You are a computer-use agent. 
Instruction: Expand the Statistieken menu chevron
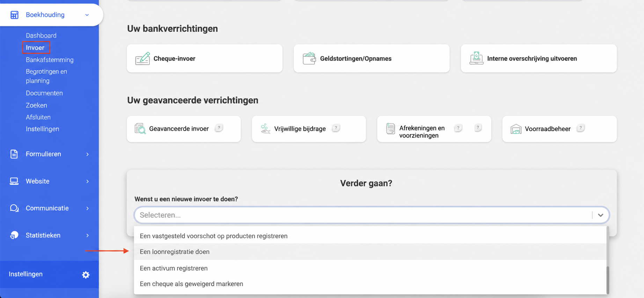[x=87, y=235]
